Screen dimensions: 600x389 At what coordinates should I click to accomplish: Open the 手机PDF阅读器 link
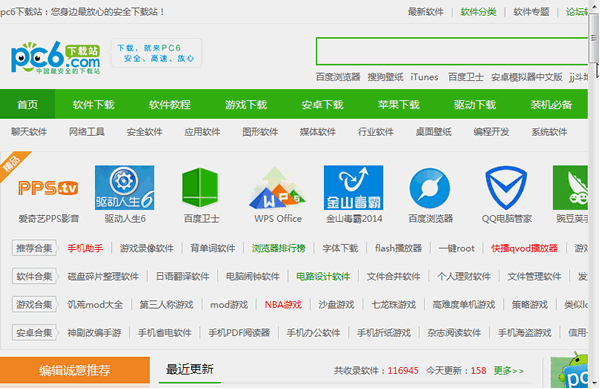pos(239,333)
